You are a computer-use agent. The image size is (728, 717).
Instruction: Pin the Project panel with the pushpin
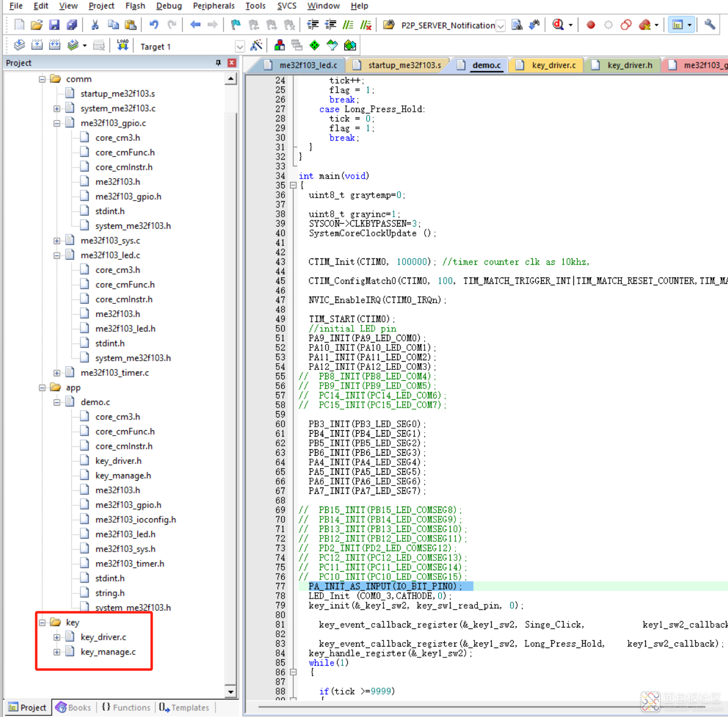pyautogui.click(x=218, y=63)
